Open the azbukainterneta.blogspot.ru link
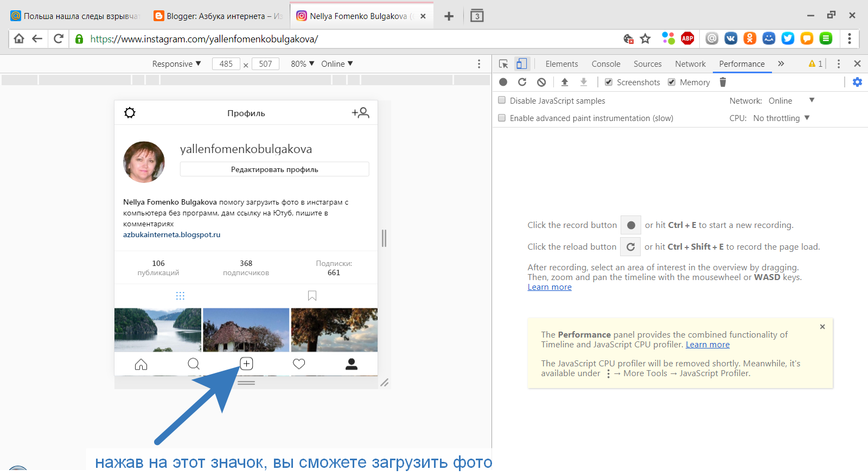The width and height of the screenshot is (868, 476). [x=171, y=235]
